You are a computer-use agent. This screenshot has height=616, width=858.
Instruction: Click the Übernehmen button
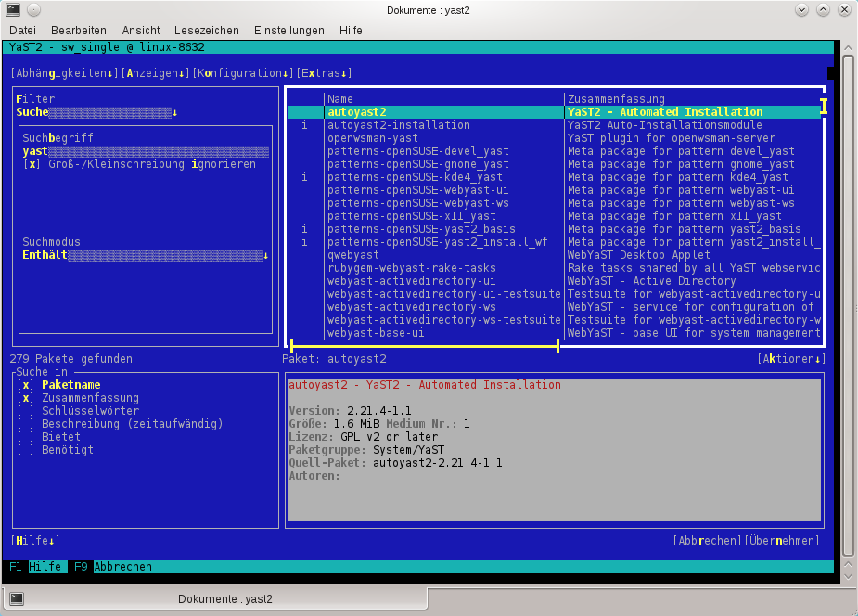(x=782, y=540)
